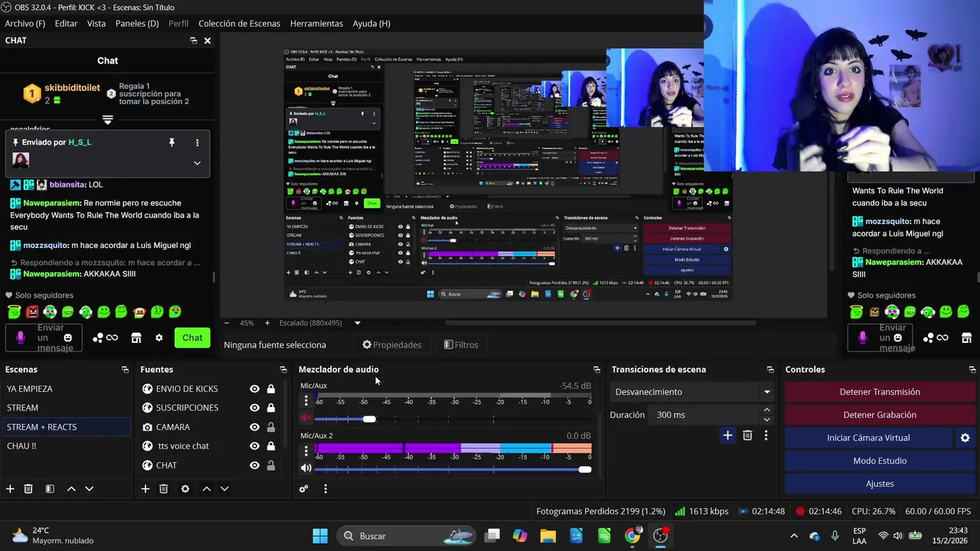Zoom out the preview with minus icon

227,323
